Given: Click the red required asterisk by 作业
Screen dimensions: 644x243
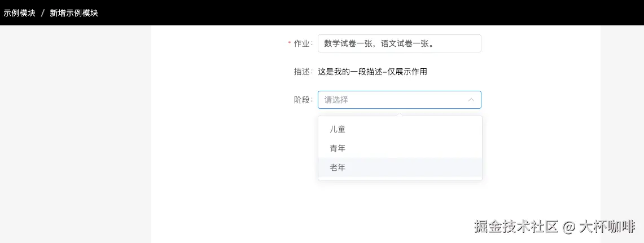Looking at the screenshot, I should coord(290,43).
